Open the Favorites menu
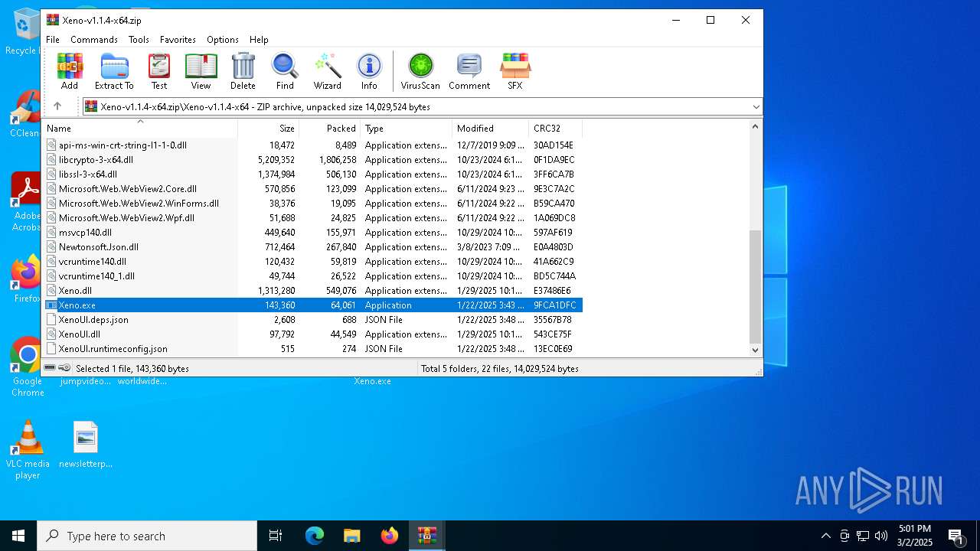The image size is (980, 551). [178, 40]
